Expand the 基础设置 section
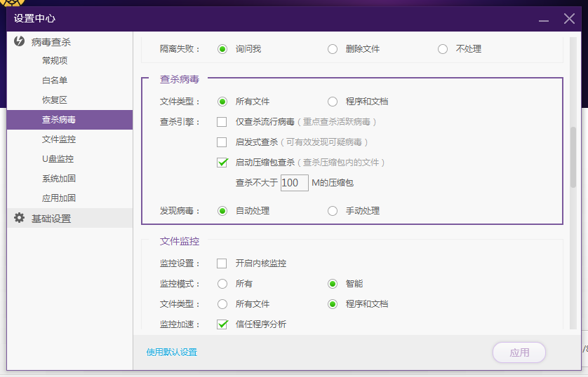Image resolution: width=588 pixels, height=377 pixels. pos(51,219)
